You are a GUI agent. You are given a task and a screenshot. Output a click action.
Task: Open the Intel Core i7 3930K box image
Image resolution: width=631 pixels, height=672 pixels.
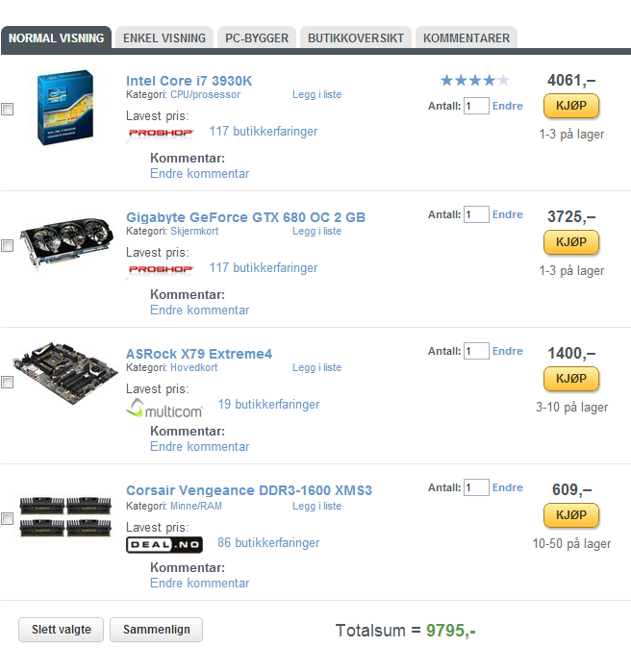pos(65,108)
